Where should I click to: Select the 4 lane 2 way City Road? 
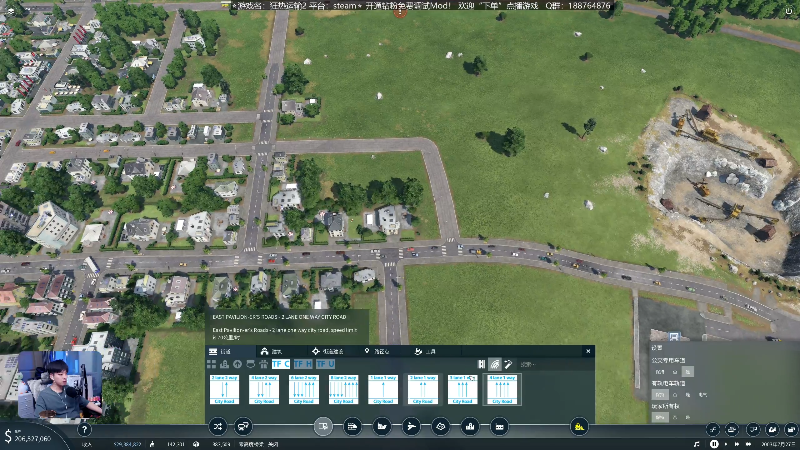pyautogui.click(x=264, y=389)
